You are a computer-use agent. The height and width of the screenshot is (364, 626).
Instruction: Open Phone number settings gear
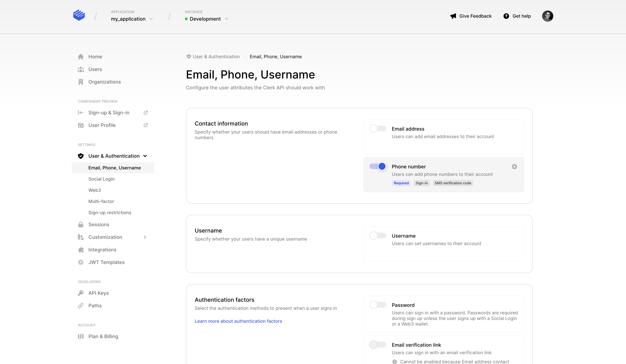[514, 166]
